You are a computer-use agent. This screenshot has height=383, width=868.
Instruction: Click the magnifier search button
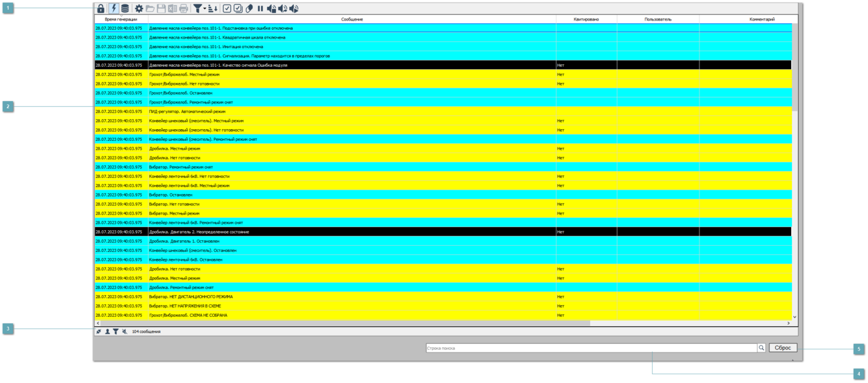[761, 348]
